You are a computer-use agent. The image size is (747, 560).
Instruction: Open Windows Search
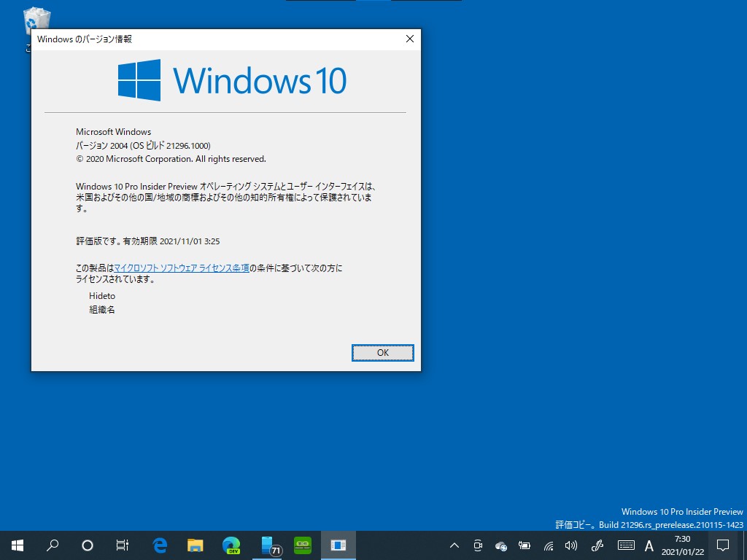[x=53, y=545]
